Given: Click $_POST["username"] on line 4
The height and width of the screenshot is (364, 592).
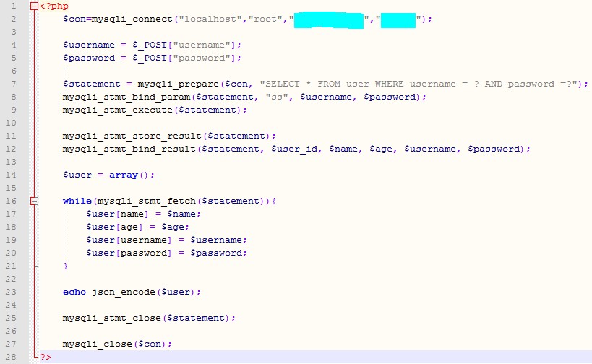Looking at the screenshot, I should tap(184, 45).
